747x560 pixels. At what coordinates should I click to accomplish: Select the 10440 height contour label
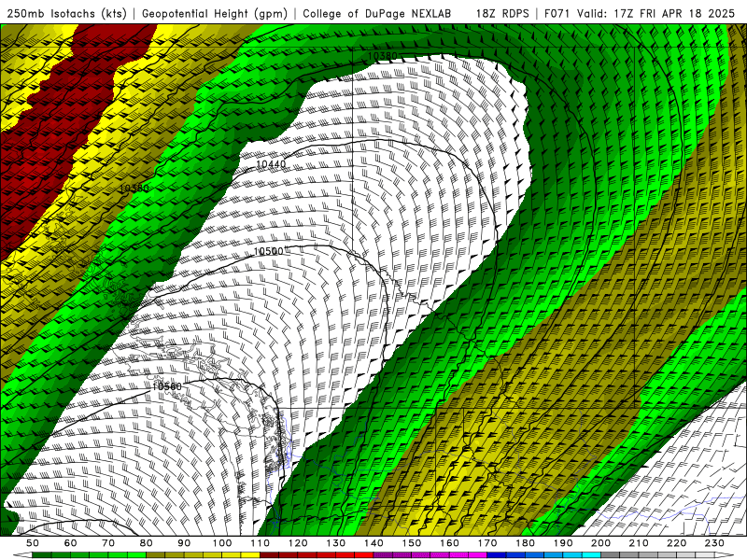271,164
